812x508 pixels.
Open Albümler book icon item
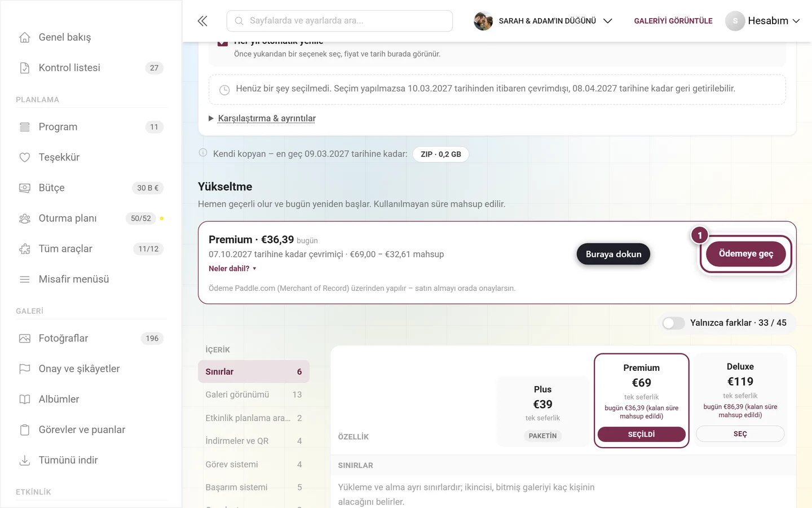point(25,400)
